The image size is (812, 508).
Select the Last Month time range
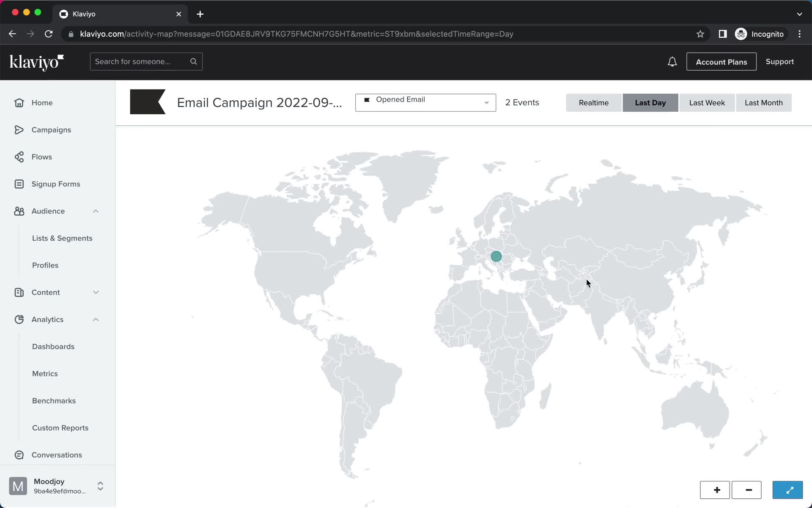coord(763,102)
